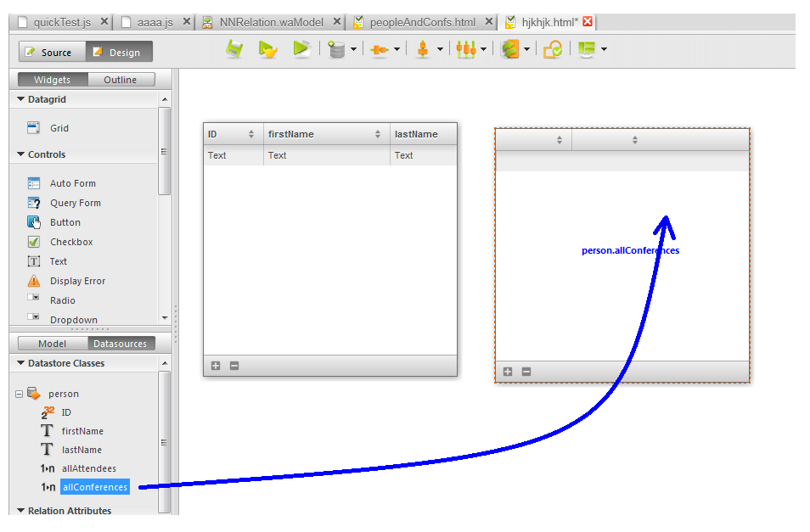This screenshot has width=810, height=532.
Task: Collapse the person datastore class tree node
Action: pyautogui.click(x=20, y=394)
